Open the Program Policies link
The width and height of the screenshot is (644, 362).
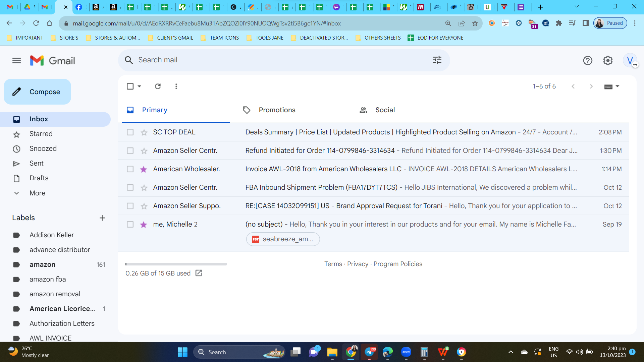click(x=398, y=264)
